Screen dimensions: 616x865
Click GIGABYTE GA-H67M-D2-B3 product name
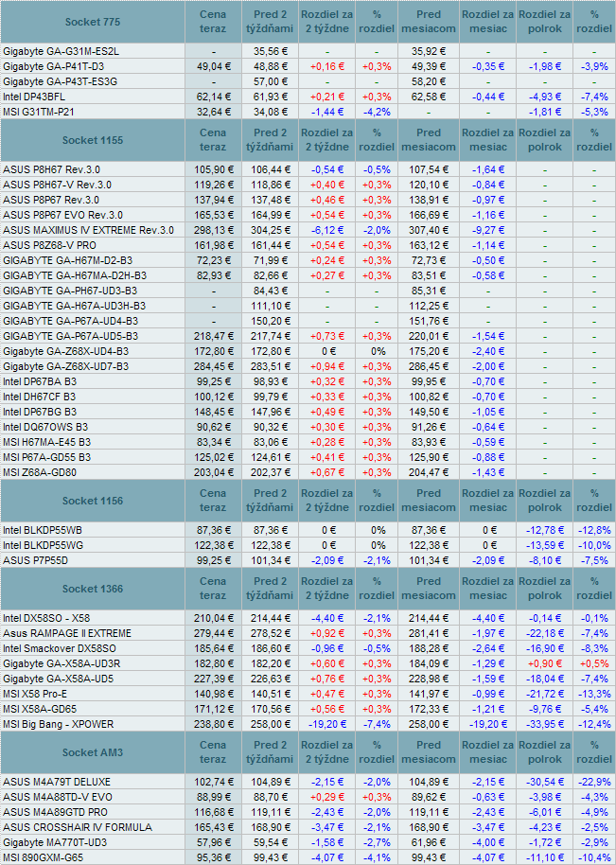click(x=68, y=260)
